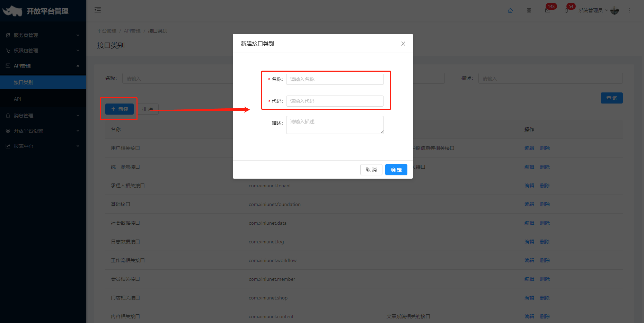Focus the 描述 textarea in dialog
Screen dimensions: 644x323
point(335,125)
